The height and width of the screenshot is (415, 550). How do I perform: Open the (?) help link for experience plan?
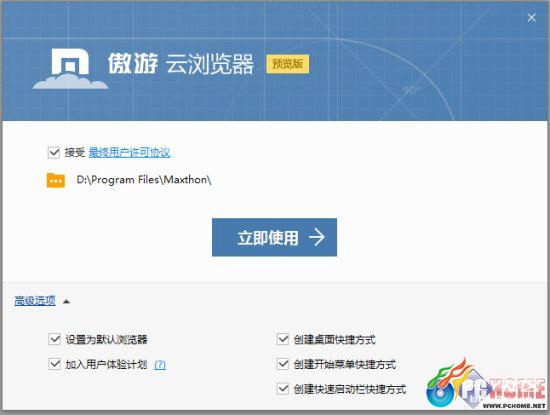click(x=160, y=365)
